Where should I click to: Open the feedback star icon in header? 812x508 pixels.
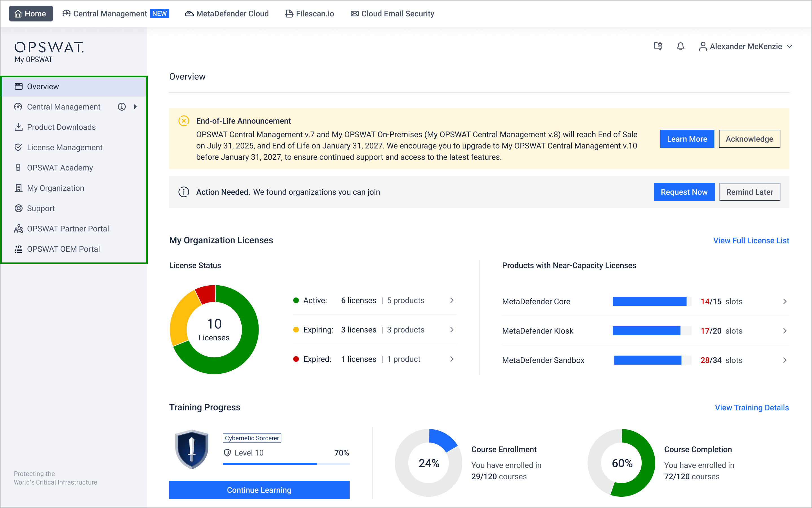[x=658, y=46]
